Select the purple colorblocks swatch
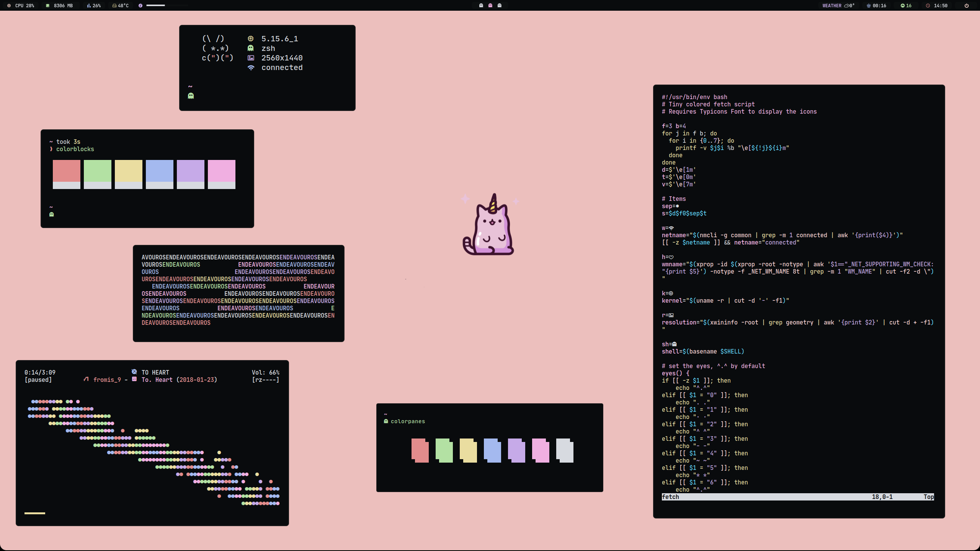980x551 pixels. pyautogui.click(x=191, y=174)
